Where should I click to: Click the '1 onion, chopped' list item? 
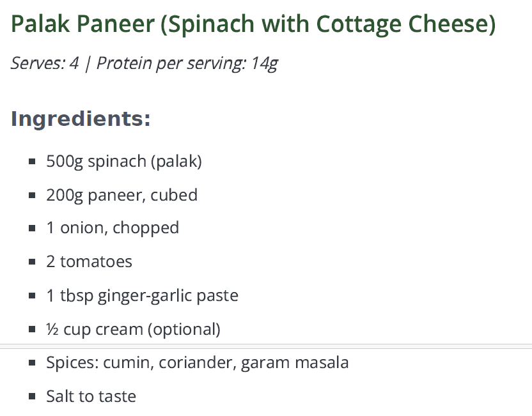(x=113, y=228)
